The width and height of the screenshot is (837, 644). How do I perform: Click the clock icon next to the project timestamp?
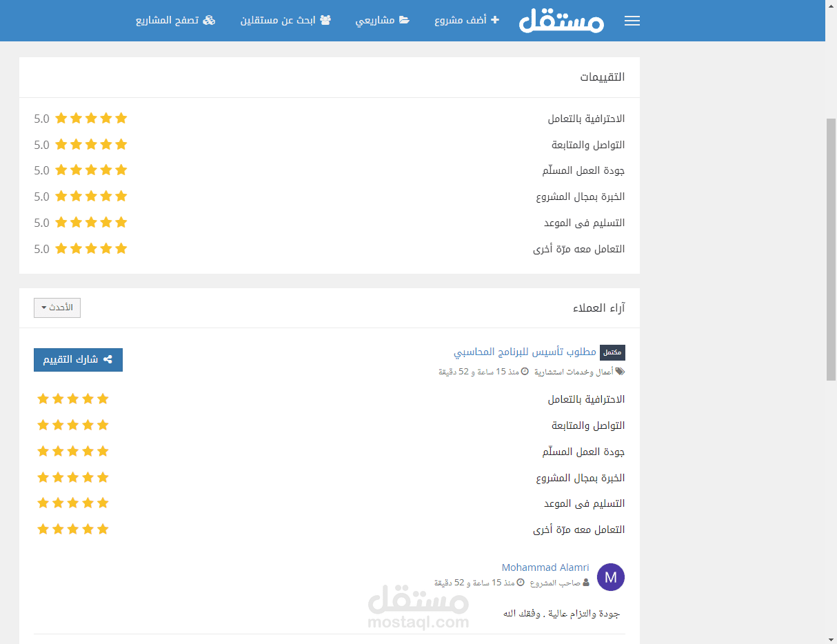click(x=525, y=371)
